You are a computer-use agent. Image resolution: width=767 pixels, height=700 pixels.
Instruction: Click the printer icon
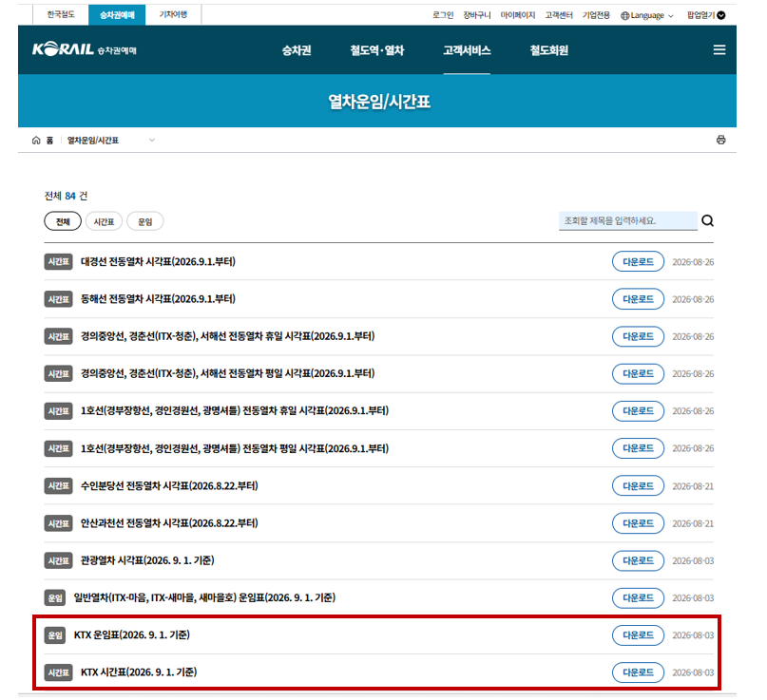720,140
